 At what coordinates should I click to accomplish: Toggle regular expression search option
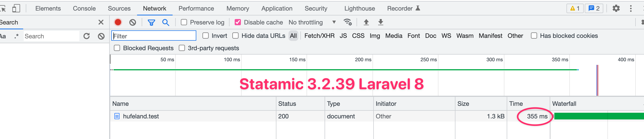16,36
